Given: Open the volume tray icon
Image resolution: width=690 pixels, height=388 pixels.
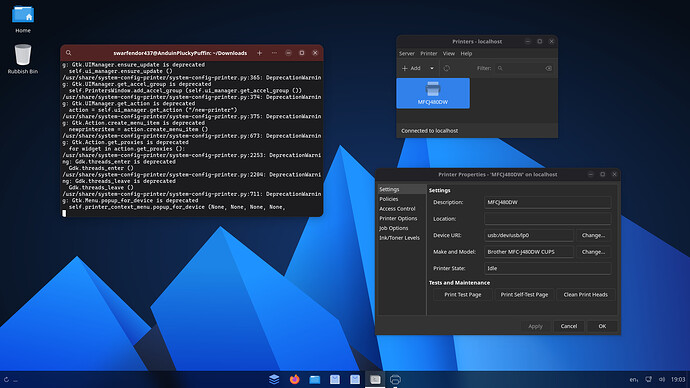Looking at the screenshot, I should click(x=661, y=379).
